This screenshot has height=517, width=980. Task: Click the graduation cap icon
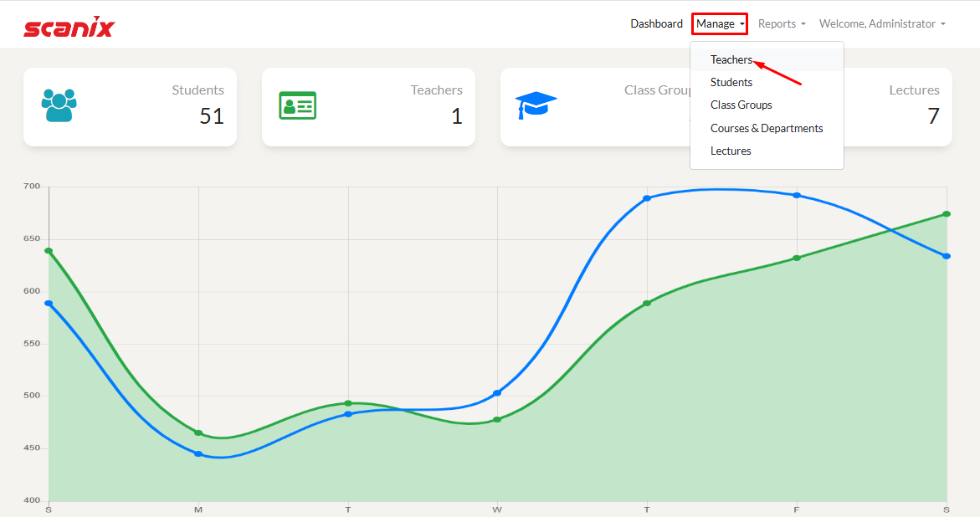click(536, 105)
